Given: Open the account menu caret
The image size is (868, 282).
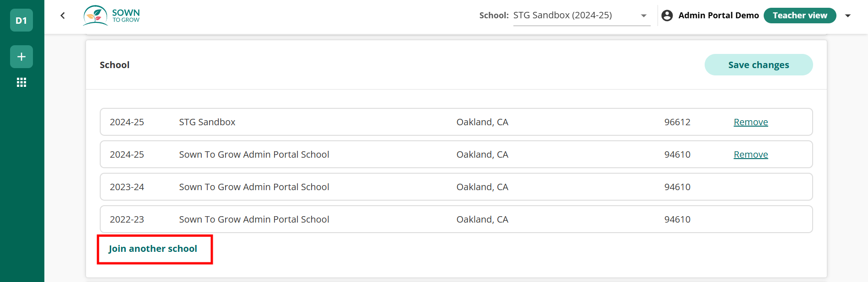Looking at the screenshot, I should [x=848, y=16].
